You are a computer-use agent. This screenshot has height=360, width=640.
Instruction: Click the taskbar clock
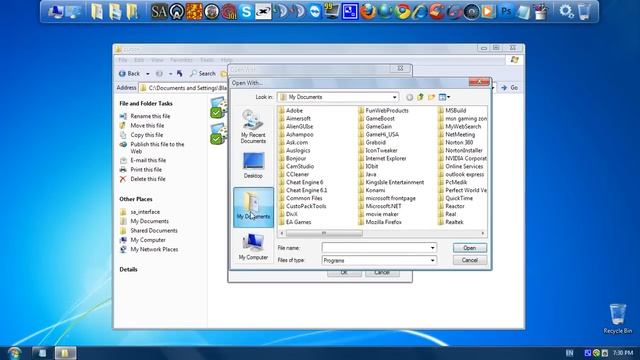[623, 353]
